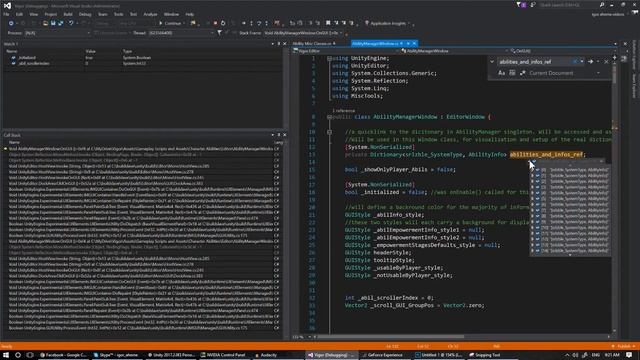Switch to NVIDIA Control Panel on the taskbar
Image resolution: width=640 pixels, height=360 pixels.
click(x=223, y=355)
